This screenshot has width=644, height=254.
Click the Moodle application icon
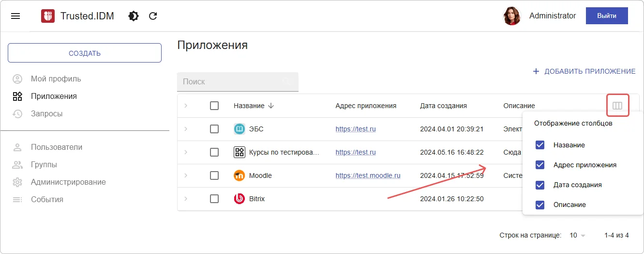tap(240, 175)
